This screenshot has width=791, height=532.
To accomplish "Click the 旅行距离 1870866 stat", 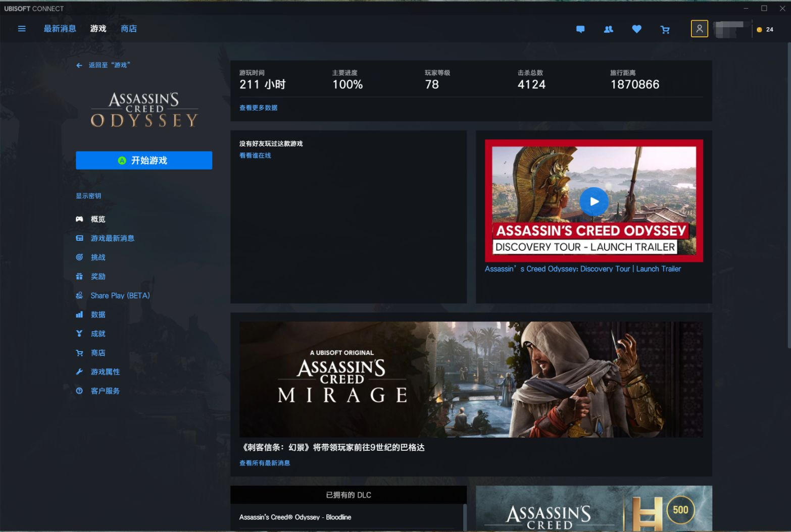I will coord(635,80).
